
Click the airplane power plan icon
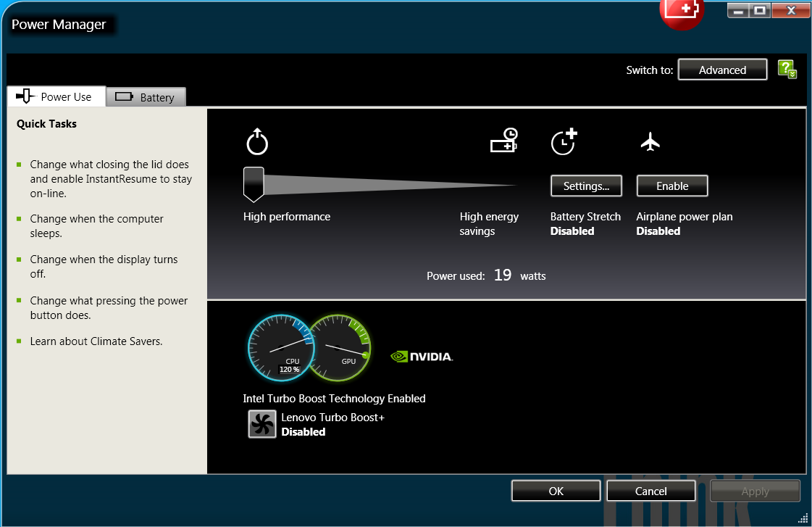pyautogui.click(x=650, y=141)
